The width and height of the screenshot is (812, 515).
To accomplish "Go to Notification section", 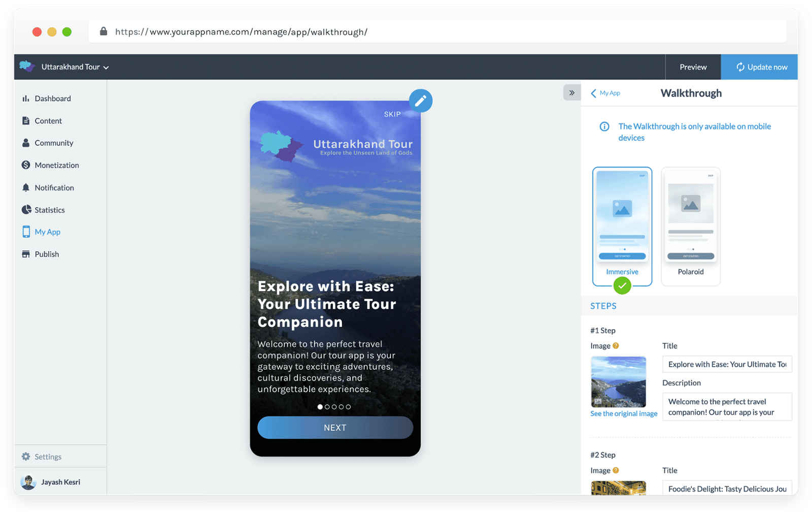I will [x=54, y=187].
